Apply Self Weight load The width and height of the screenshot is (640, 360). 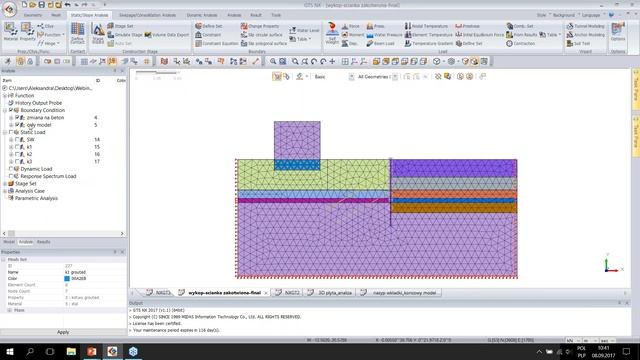point(332,33)
